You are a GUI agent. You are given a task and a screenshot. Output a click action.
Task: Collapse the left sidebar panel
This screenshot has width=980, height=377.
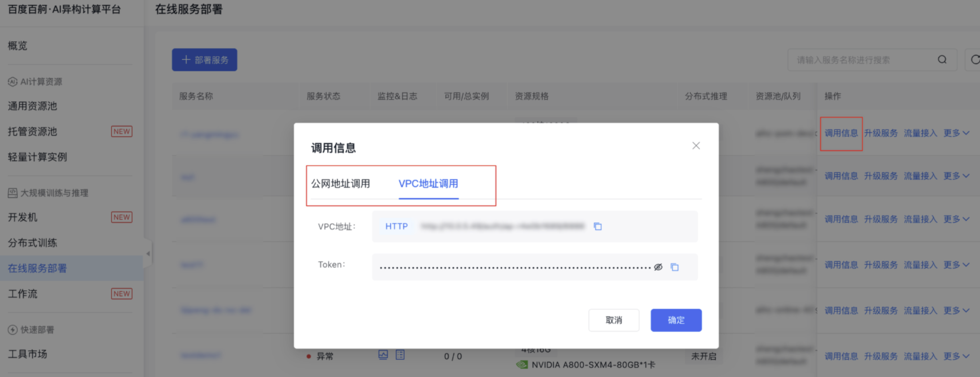tap(148, 254)
